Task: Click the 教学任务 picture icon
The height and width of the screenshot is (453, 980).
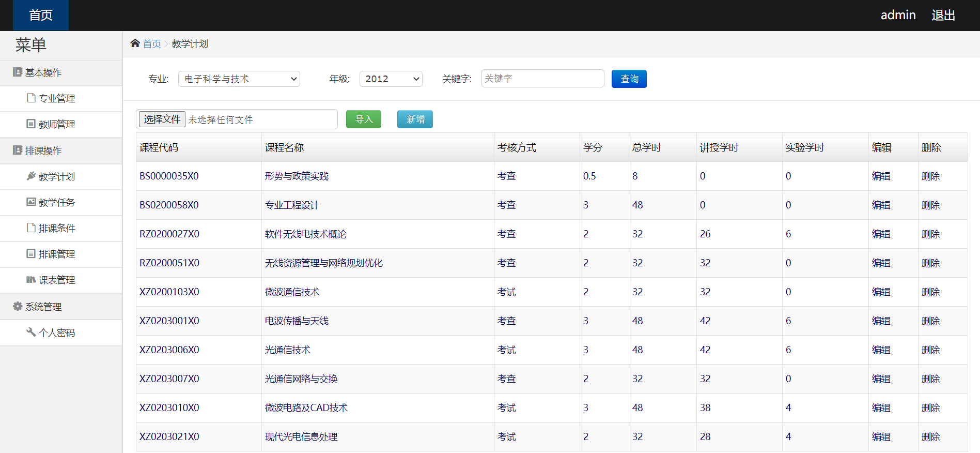Action: click(31, 202)
